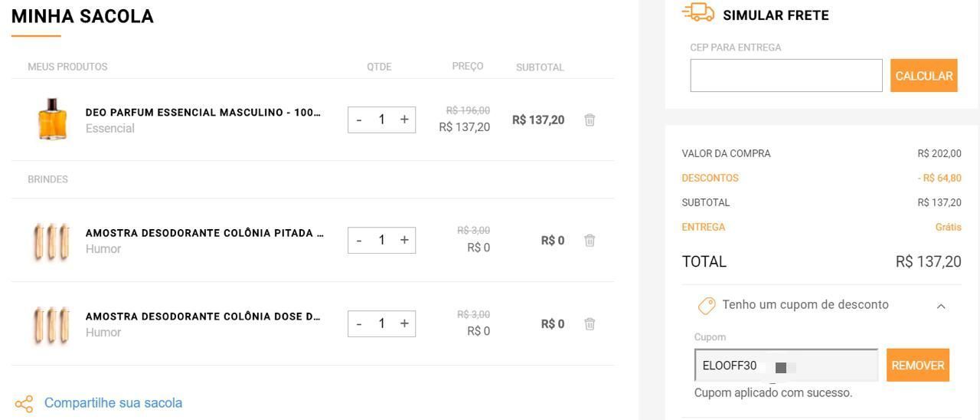This screenshot has width=980, height=420.
Task: Click 'Humor' brand under Colônia Dose
Action: pyautogui.click(x=103, y=333)
